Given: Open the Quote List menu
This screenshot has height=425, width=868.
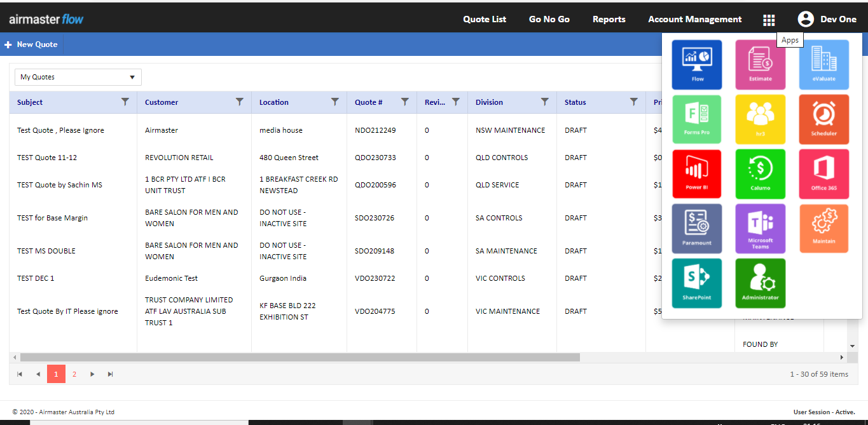Looking at the screenshot, I should [x=485, y=20].
